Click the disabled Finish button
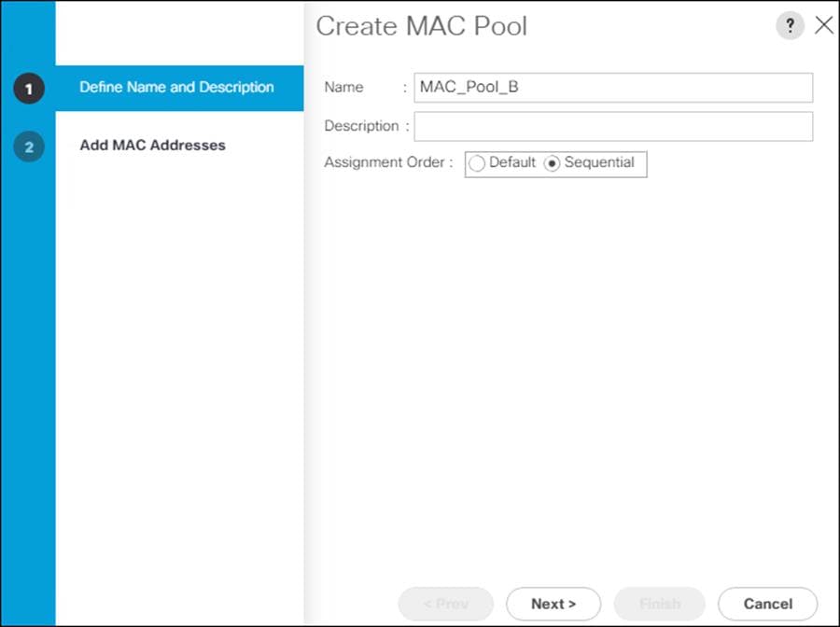840x627 pixels. (x=659, y=604)
